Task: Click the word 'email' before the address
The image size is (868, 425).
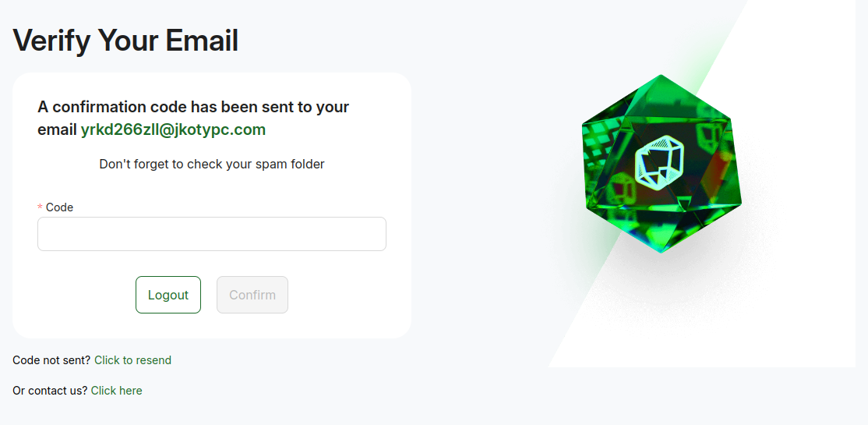Action: click(57, 129)
